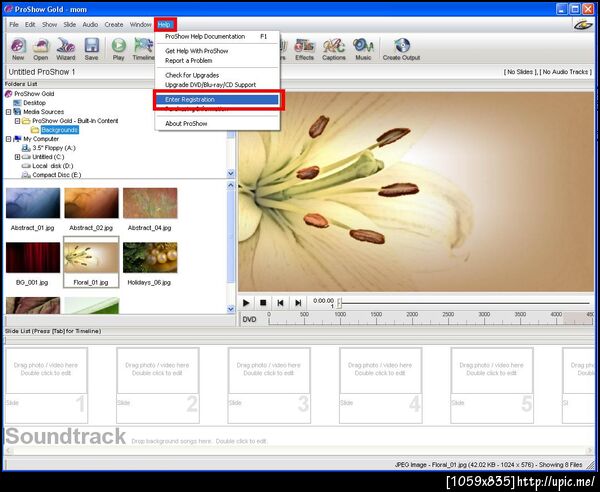Image resolution: width=600 pixels, height=492 pixels.
Task: Open the File menu
Action: [14, 24]
